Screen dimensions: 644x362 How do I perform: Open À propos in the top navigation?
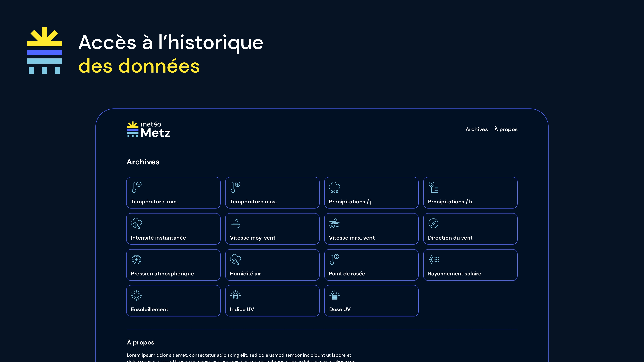[x=506, y=129]
